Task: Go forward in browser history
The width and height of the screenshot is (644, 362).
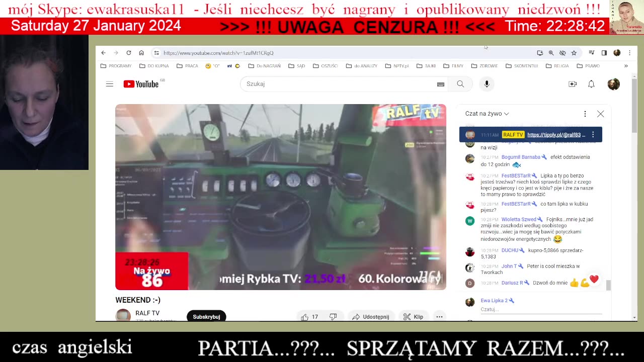Action: click(116, 53)
